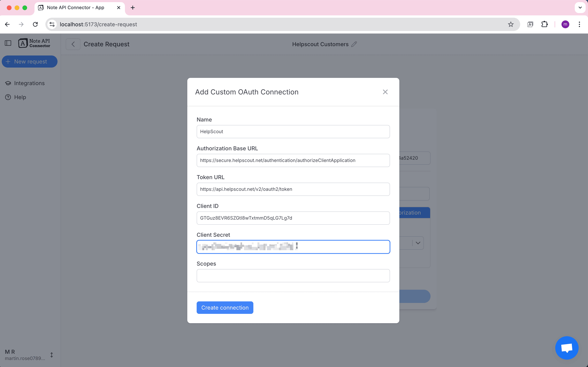Click the Note API Connector logo
This screenshot has height=367, width=588.
click(34, 43)
